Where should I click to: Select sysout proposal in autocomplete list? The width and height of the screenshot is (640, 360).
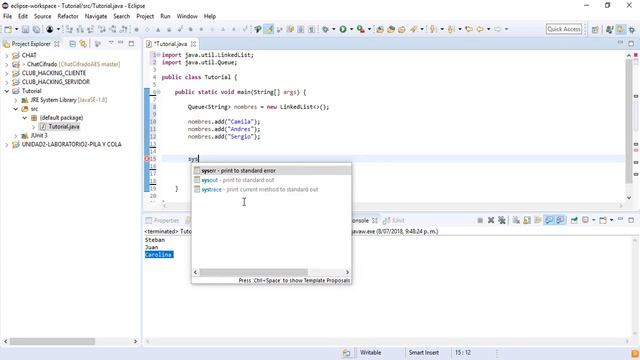coord(271,180)
